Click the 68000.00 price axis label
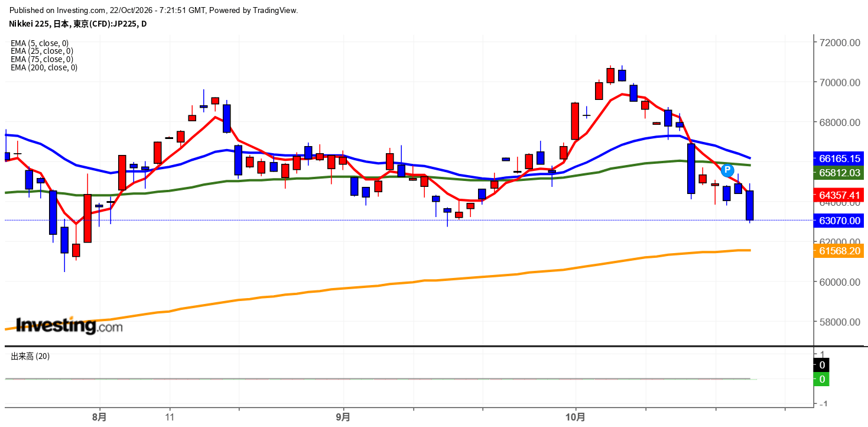 coord(839,122)
